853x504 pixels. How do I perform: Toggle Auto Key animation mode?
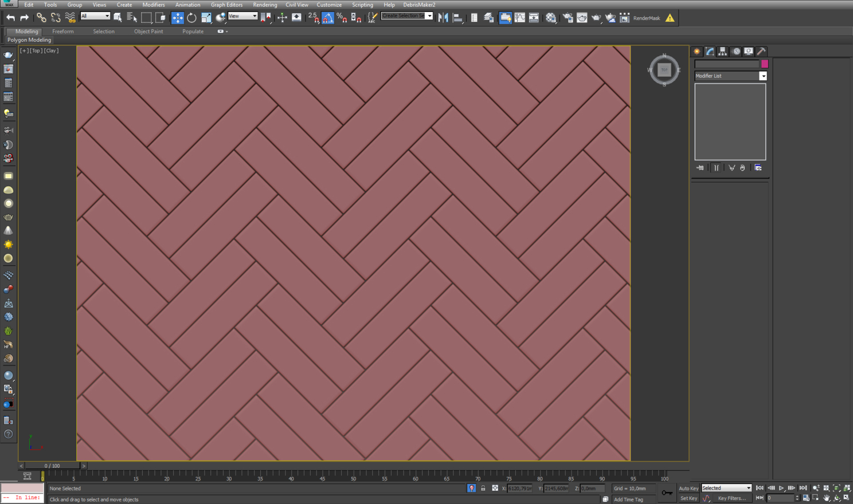pyautogui.click(x=688, y=489)
